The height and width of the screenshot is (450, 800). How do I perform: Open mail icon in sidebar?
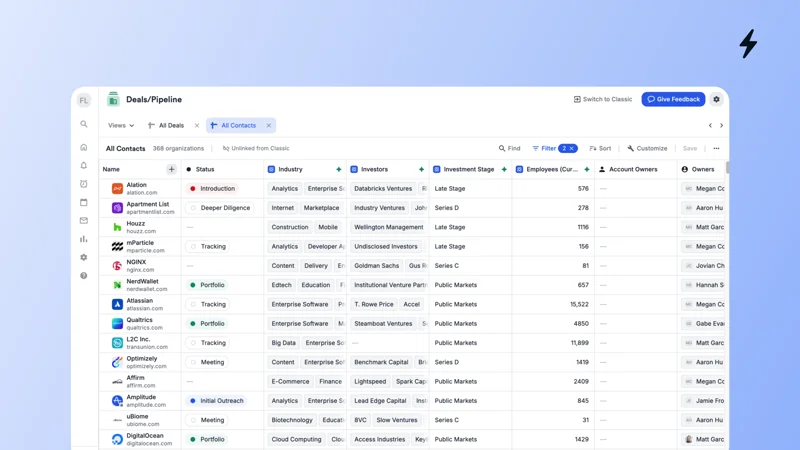click(x=84, y=220)
